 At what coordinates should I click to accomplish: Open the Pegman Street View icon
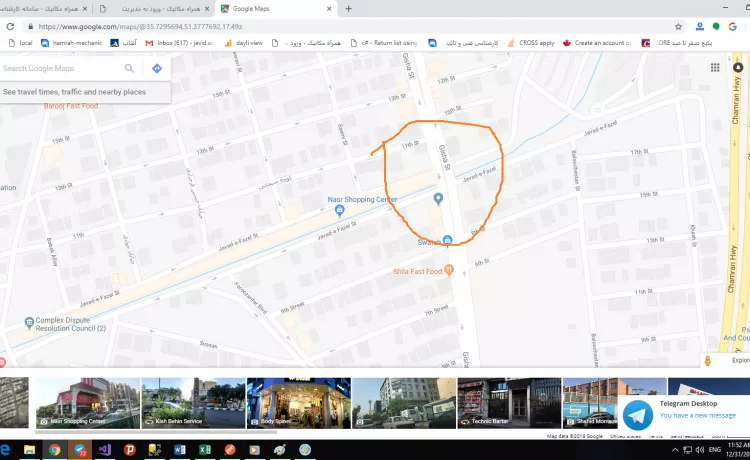point(708,361)
